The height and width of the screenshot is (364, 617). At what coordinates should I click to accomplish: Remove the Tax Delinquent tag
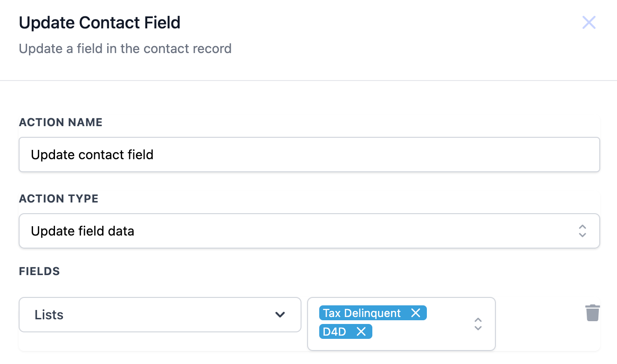(416, 313)
